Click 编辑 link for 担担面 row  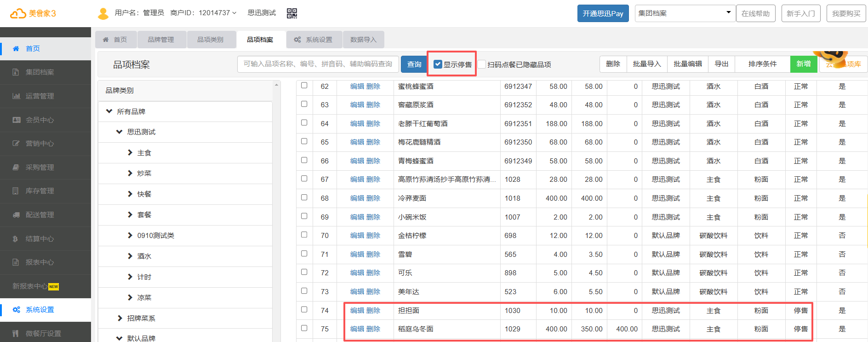357,311
